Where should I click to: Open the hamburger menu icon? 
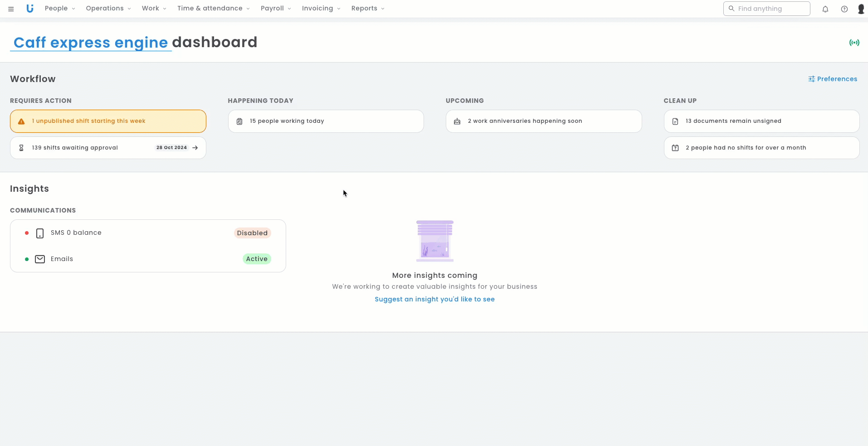(x=11, y=9)
